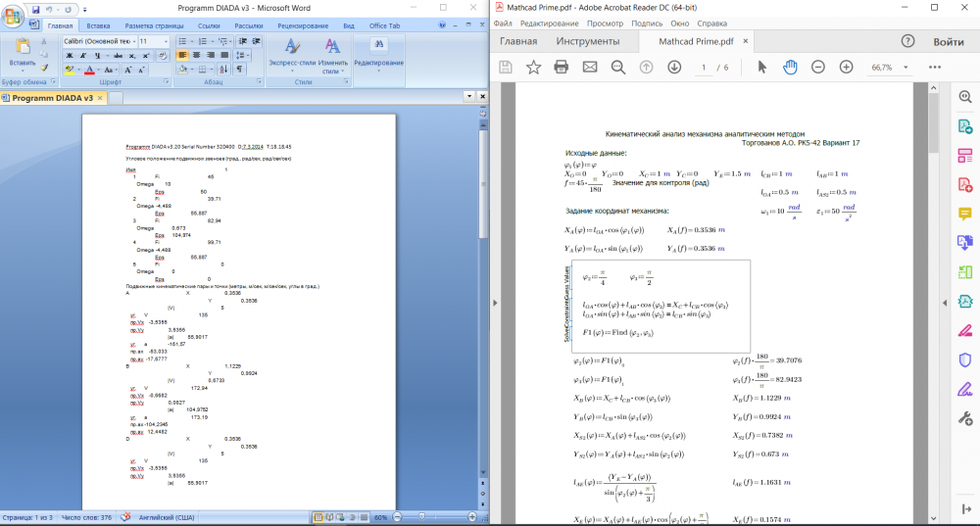Switch to the Рецензирование ribbon tab

tap(303, 25)
